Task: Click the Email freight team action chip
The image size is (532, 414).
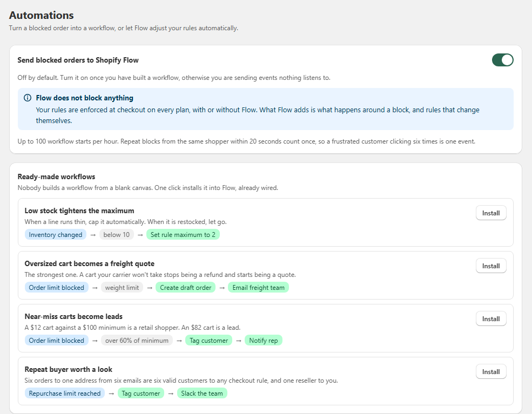Action: (258, 288)
